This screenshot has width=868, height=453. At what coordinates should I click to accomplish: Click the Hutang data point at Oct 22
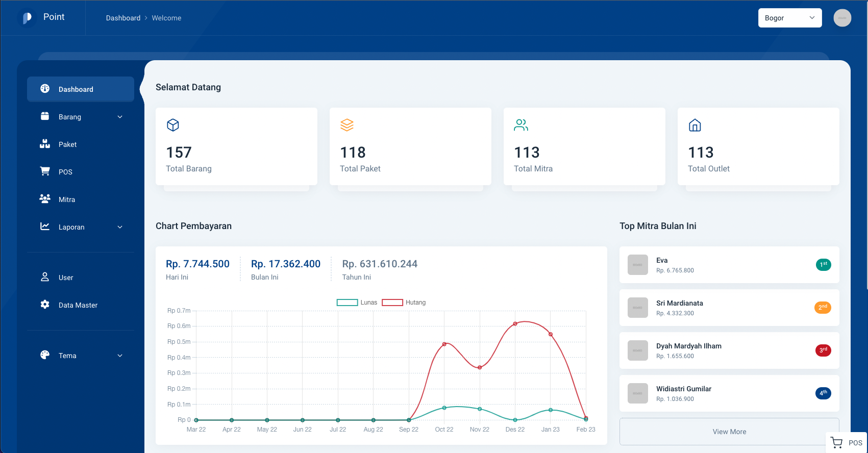click(444, 344)
